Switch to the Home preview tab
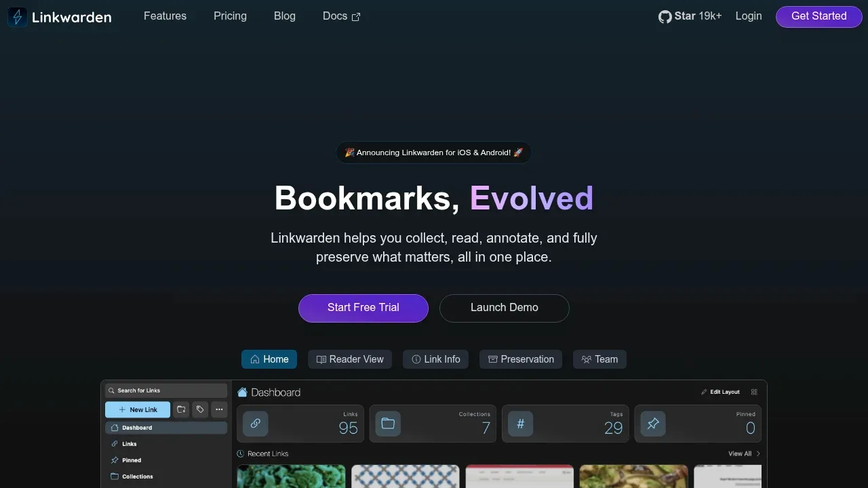Screen dimensions: 868x488 (x=269, y=359)
